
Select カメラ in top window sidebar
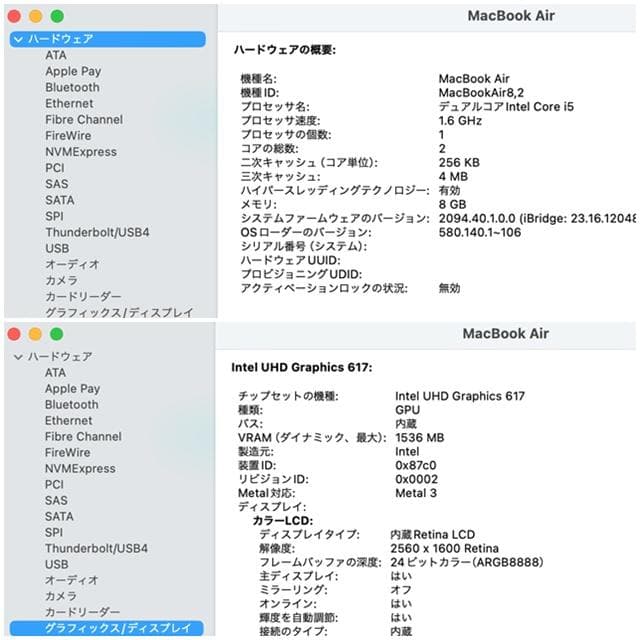[61, 280]
